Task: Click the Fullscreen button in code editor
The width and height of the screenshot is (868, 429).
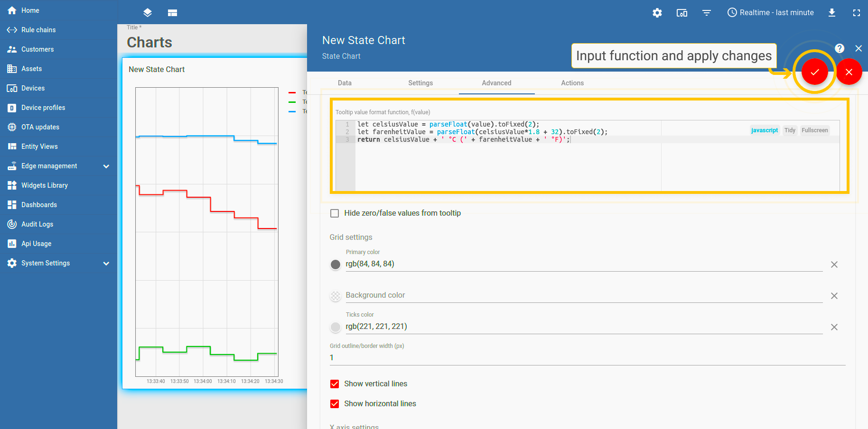Action: pos(814,130)
